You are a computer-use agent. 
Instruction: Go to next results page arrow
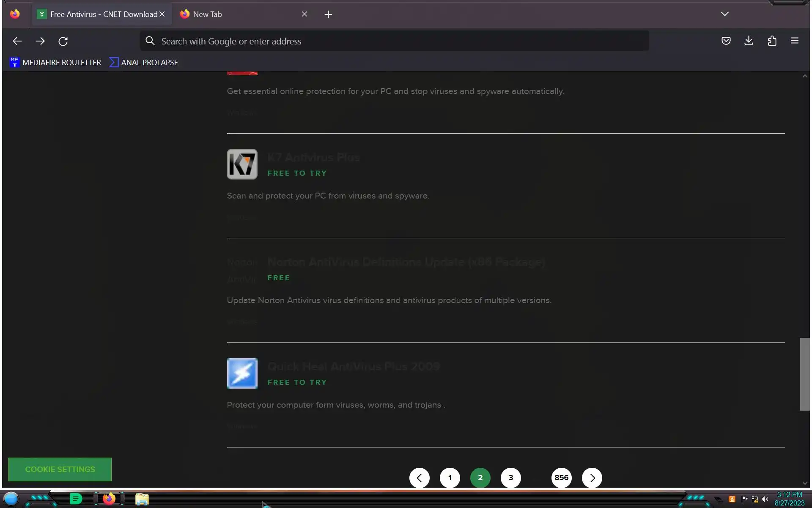coord(592,478)
